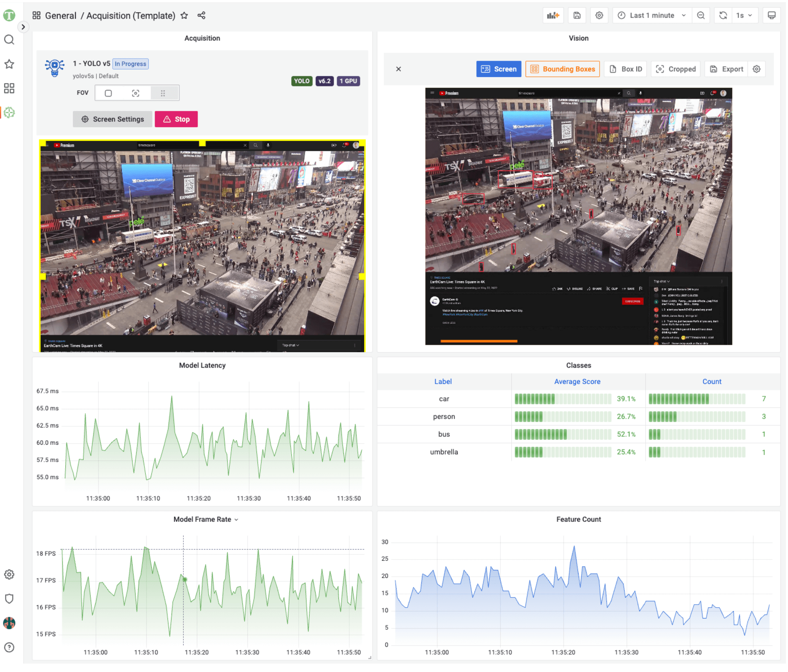Go to the General breadcrumb link
788x672 pixels.
click(x=61, y=16)
